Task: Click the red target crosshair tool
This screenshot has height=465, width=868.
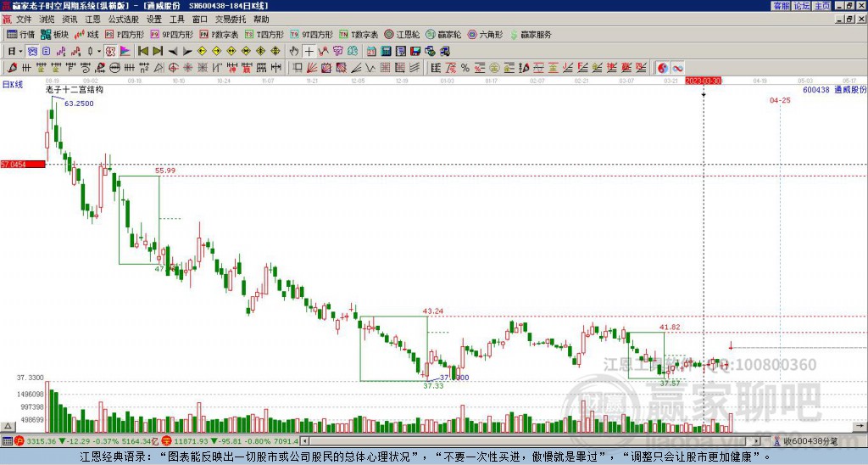Action: 173,68
